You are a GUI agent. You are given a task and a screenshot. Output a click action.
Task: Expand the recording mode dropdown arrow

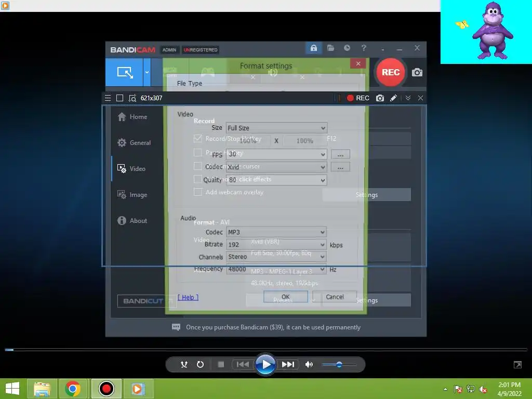click(147, 72)
